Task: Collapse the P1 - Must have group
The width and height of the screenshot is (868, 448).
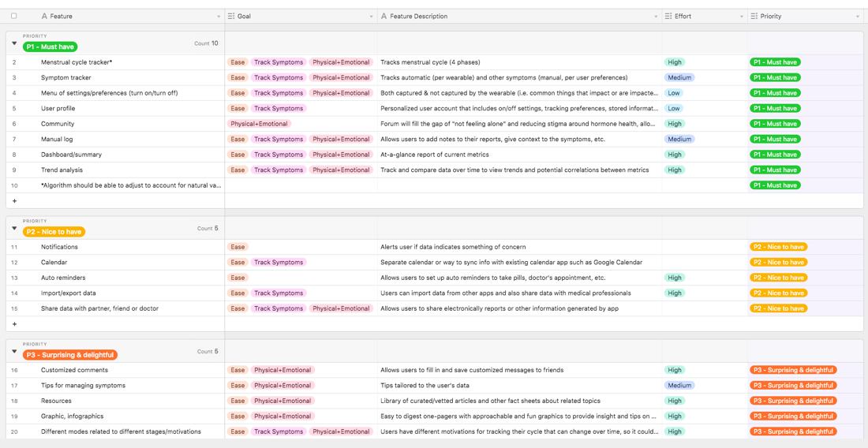Action: click(x=14, y=43)
